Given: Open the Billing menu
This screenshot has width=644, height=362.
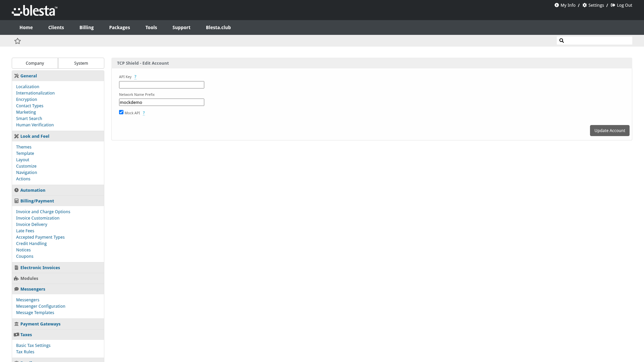Looking at the screenshot, I should coord(87,27).
